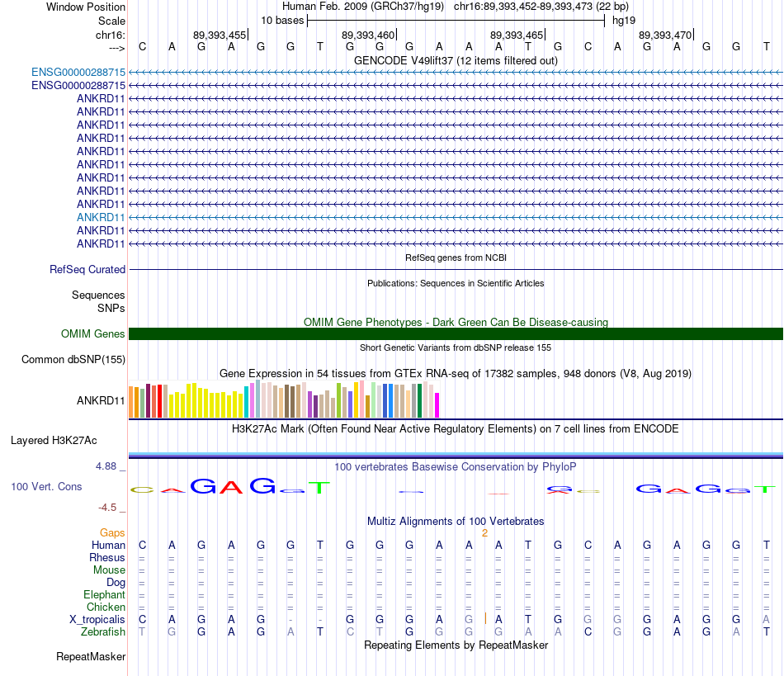Click the Window Position label
The image size is (784, 676).
pos(86,7)
